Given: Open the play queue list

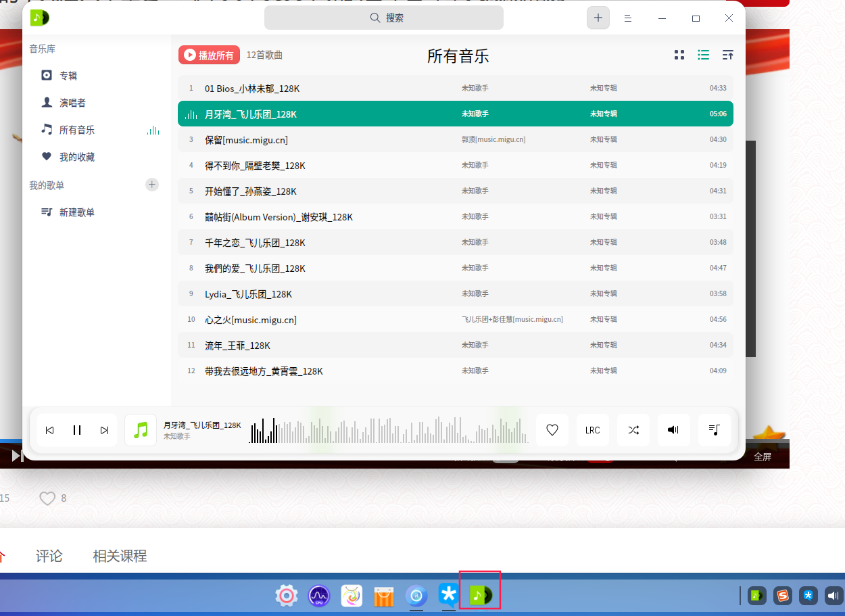Looking at the screenshot, I should pyautogui.click(x=715, y=430).
